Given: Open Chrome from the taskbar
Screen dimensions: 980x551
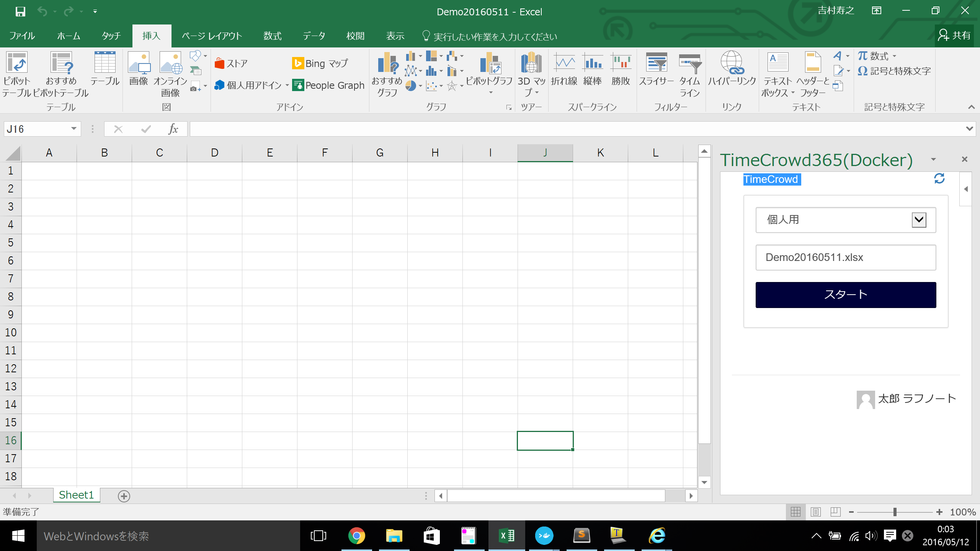Looking at the screenshot, I should [356, 536].
